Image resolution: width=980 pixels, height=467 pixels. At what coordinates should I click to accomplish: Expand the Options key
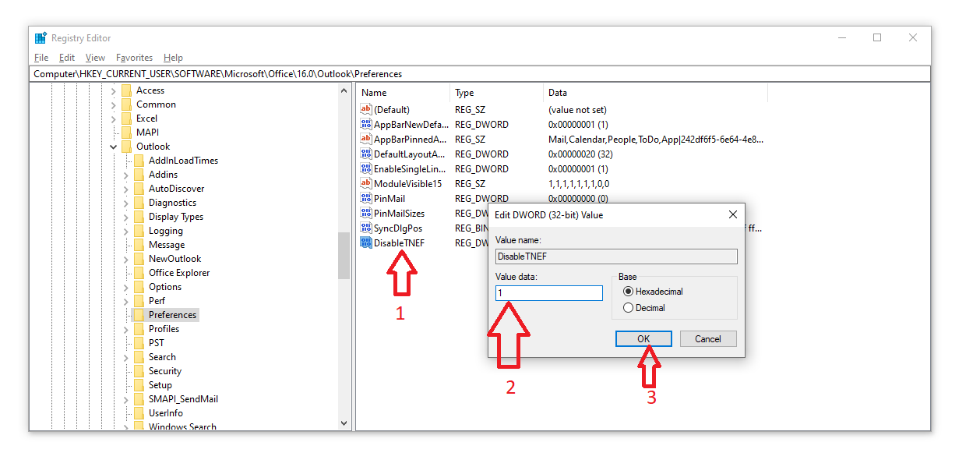(x=126, y=287)
